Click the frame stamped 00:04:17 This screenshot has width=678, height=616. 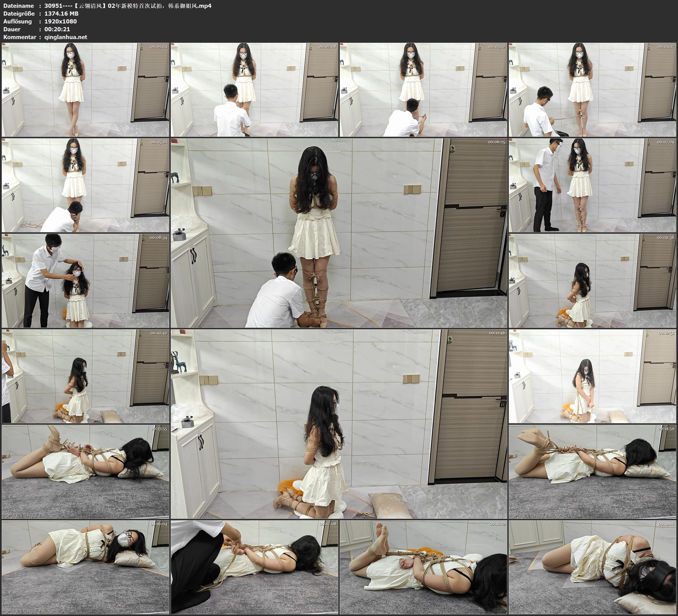593,90
